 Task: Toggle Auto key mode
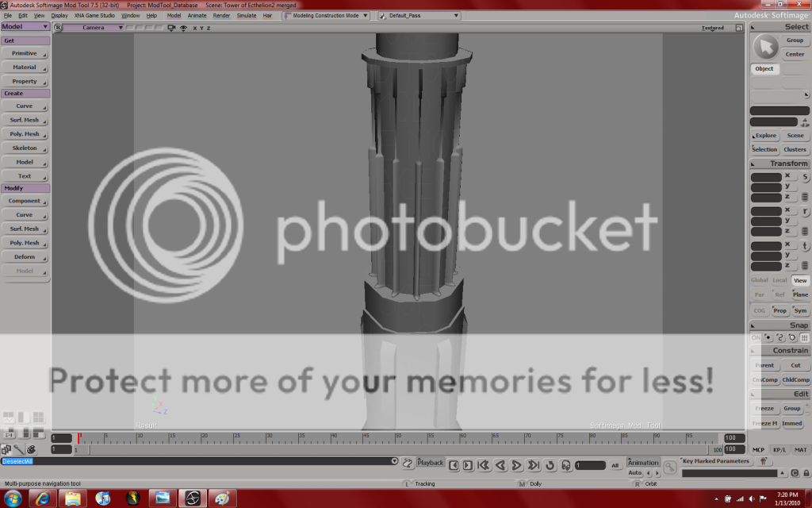click(635, 473)
